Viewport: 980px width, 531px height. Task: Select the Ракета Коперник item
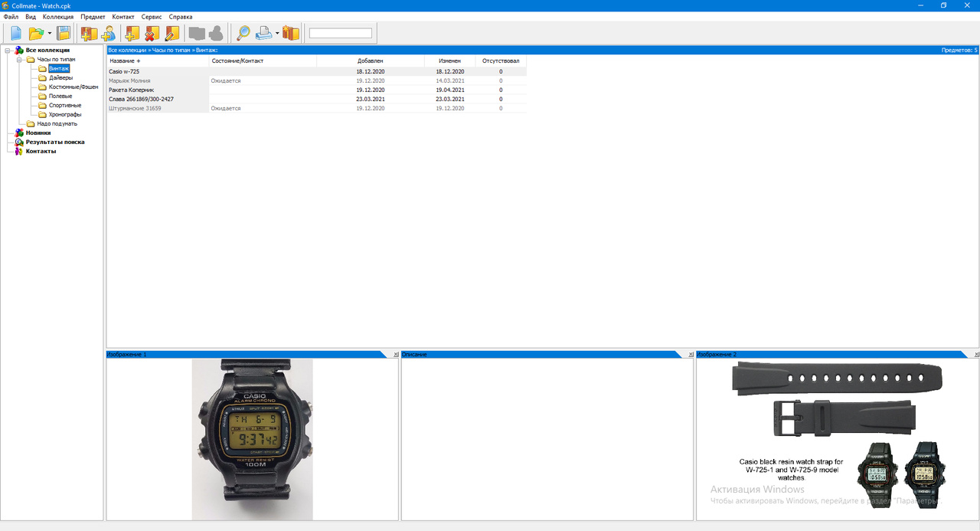coord(132,90)
